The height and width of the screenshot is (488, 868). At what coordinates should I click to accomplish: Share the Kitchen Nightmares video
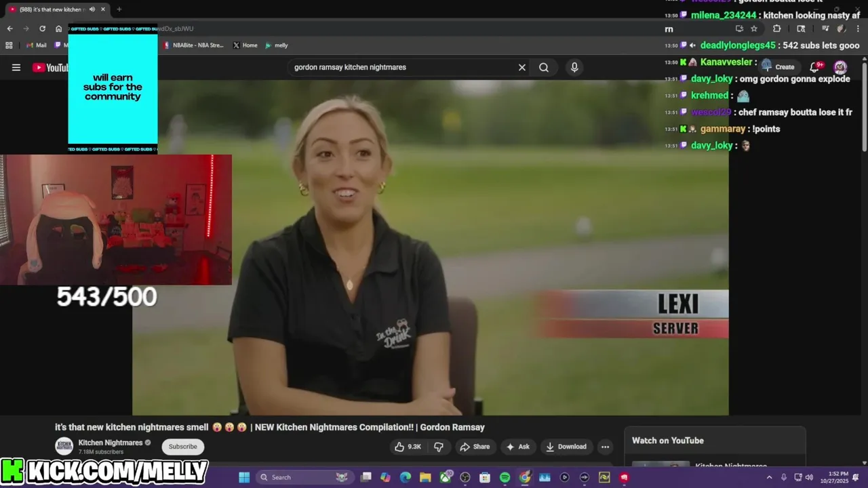pos(475,447)
